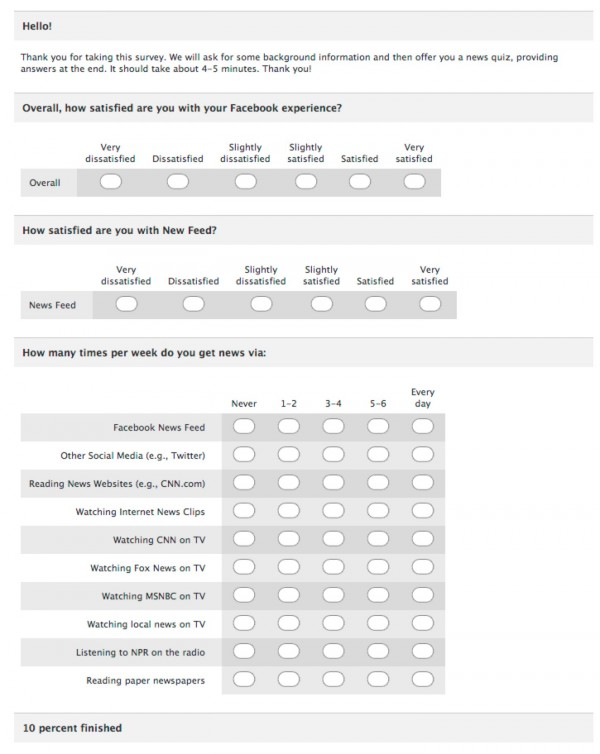Choose 'Satisfied' for Overall Facebook experience
The width and height of the screenshot is (600, 754).
(x=359, y=182)
